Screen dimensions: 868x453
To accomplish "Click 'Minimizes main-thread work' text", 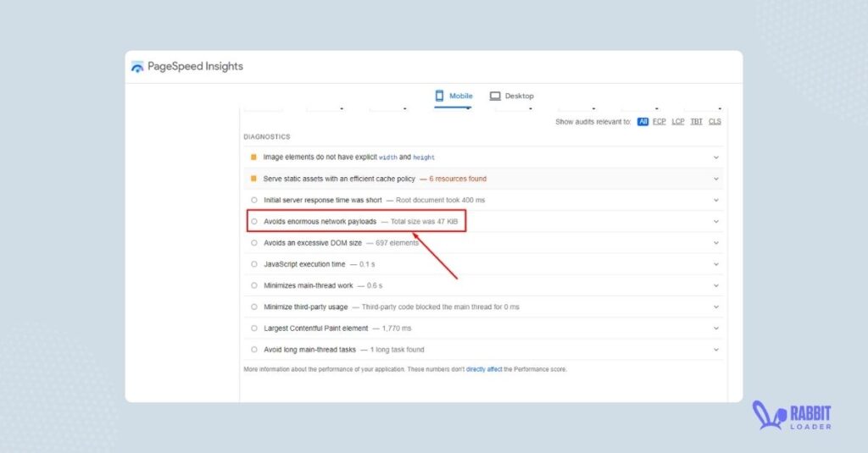I will tap(309, 285).
